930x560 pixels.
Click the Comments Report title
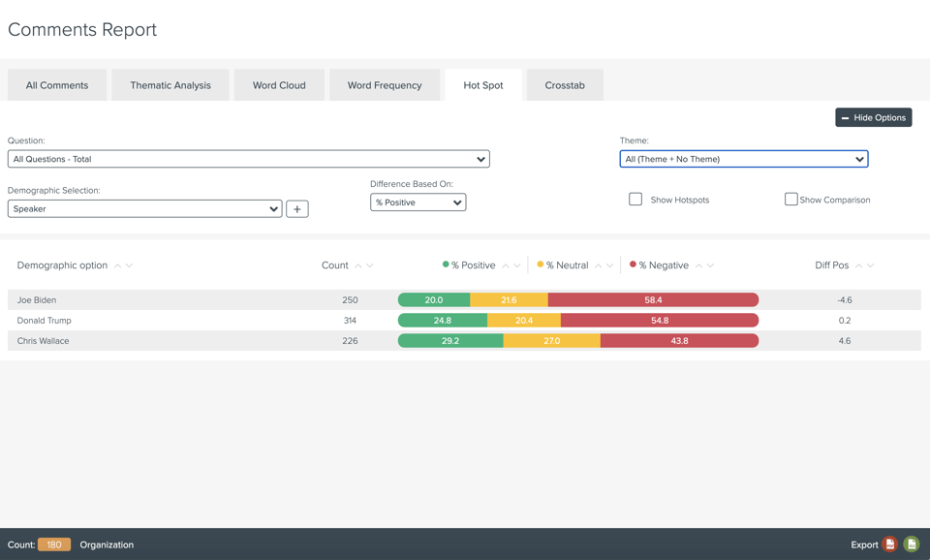(81, 30)
